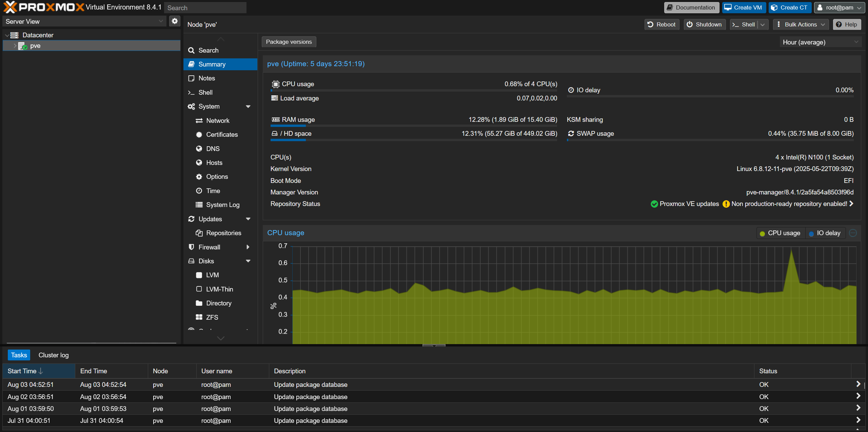Open the node System Log

(222, 205)
